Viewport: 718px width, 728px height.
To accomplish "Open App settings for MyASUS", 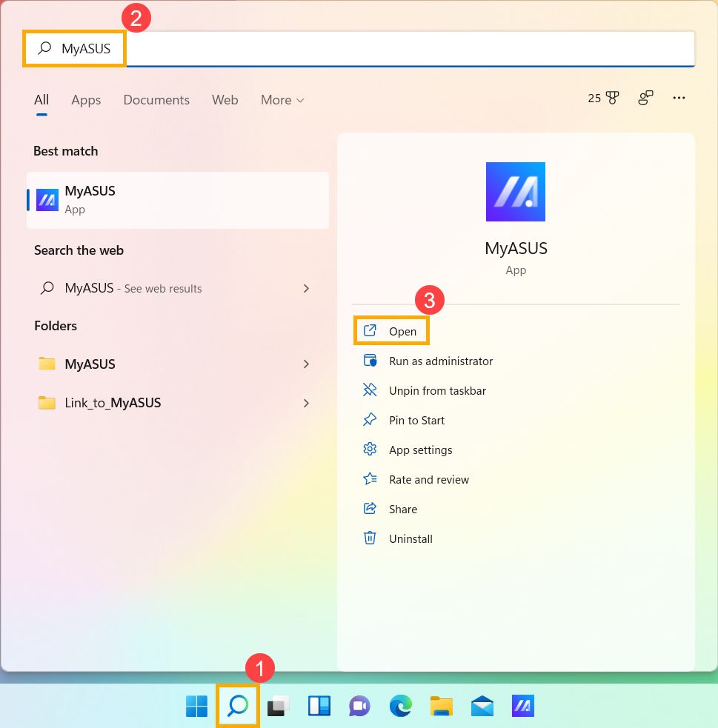I will tap(408, 450).
